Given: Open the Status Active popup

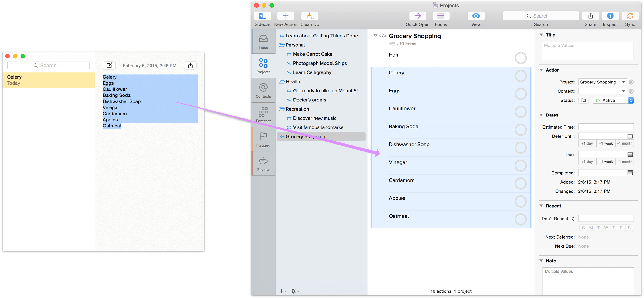Looking at the screenshot, I should [613, 101].
